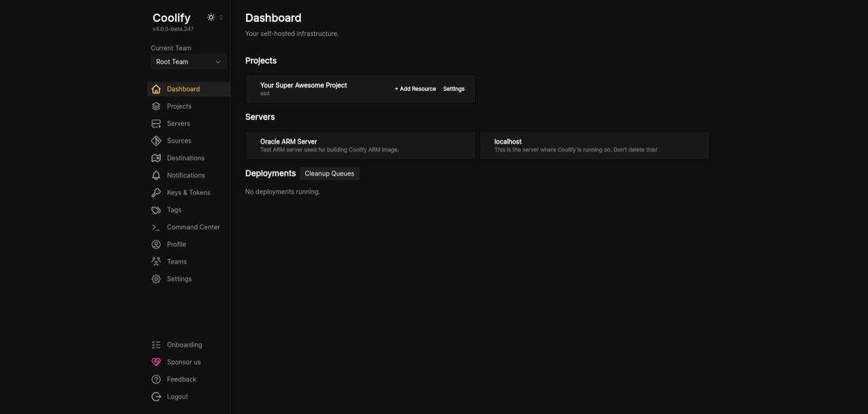Toggle the sun theme switcher
This screenshot has width=868, height=414.
211,18
